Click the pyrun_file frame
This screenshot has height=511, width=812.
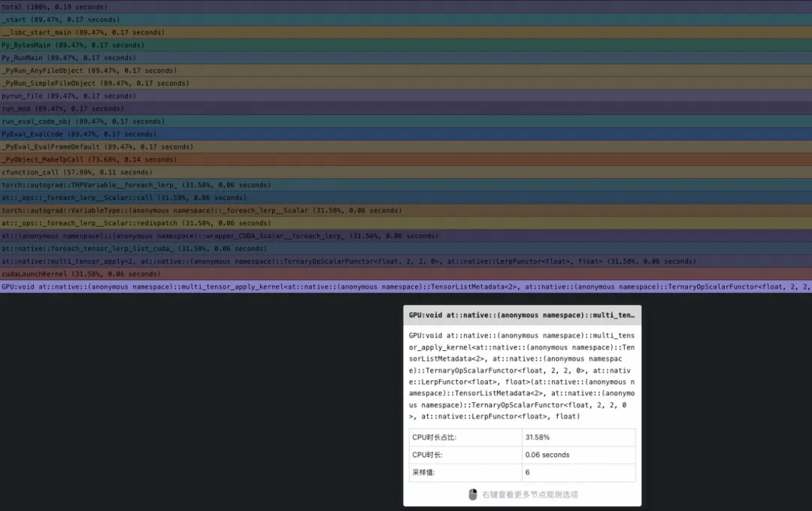[406, 95]
